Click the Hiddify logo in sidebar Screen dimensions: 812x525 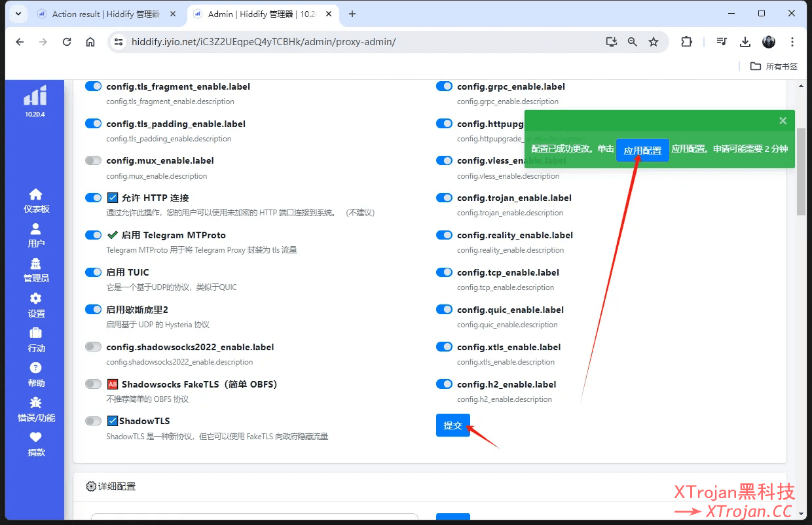pos(35,96)
